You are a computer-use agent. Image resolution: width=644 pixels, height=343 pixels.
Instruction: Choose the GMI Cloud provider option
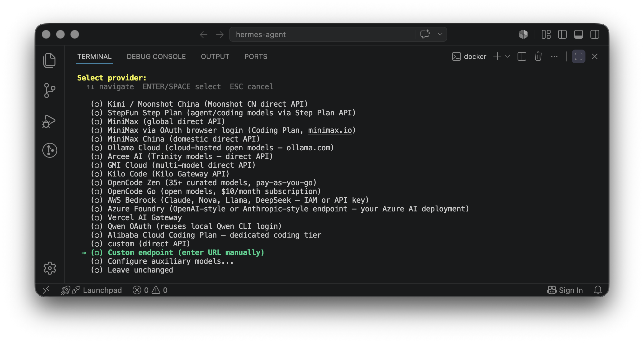pyautogui.click(x=173, y=165)
